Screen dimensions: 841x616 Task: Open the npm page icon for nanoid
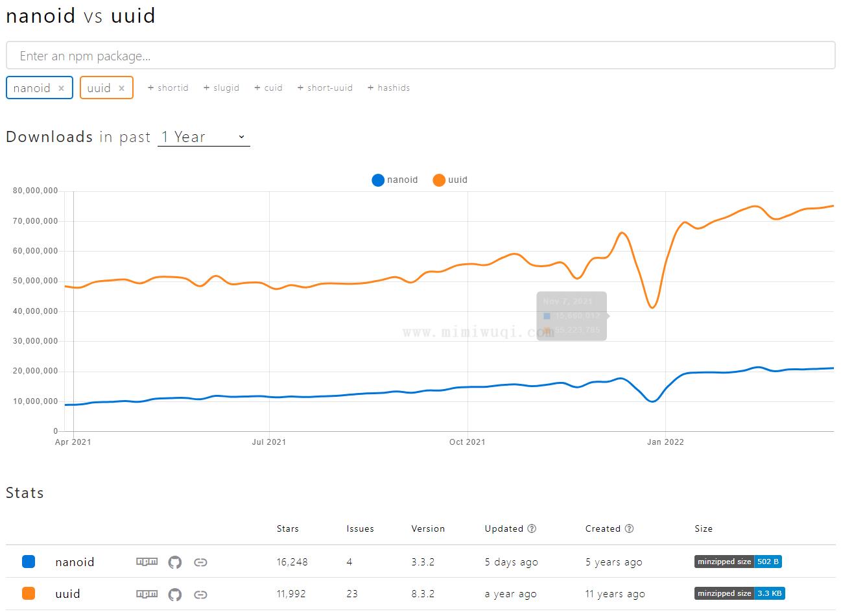coord(147,562)
